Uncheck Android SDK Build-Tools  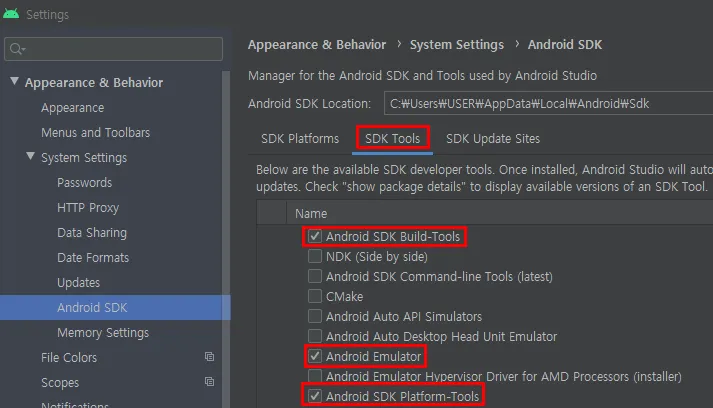(x=315, y=237)
